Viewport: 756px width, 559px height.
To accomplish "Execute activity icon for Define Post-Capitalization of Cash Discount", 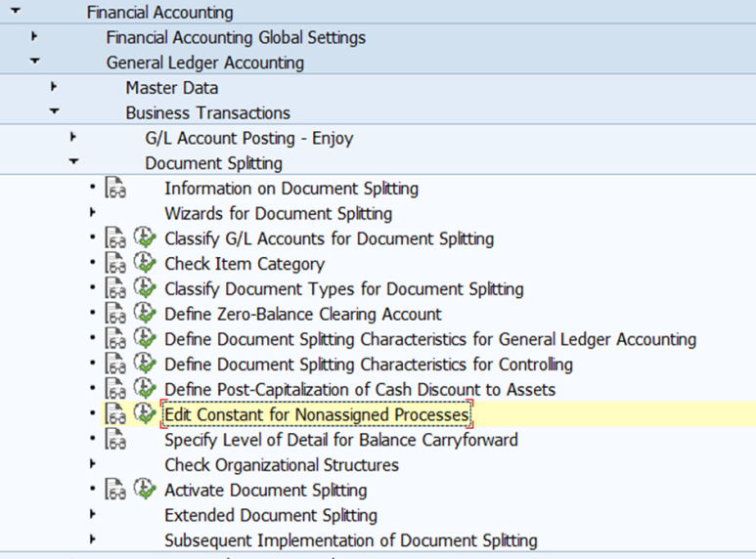I will pos(145,388).
